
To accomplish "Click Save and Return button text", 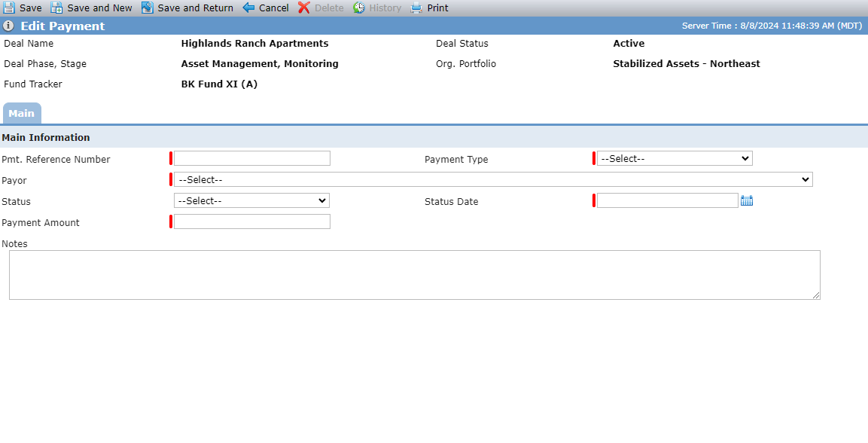I will pos(196,8).
